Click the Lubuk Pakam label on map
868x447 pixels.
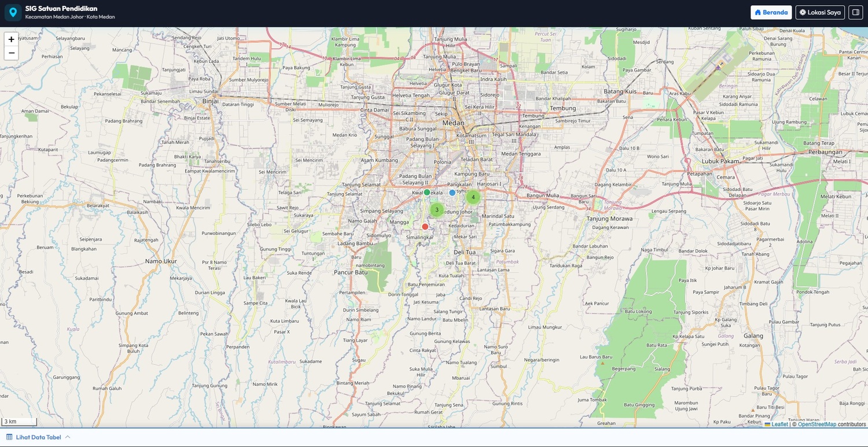pyautogui.click(x=720, y=161)
